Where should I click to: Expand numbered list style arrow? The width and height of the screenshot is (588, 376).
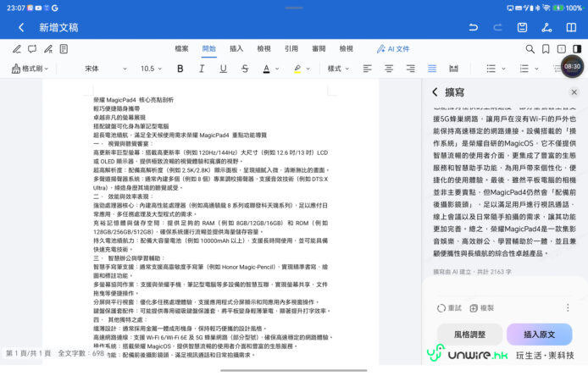pyautogui.click(x=536, y=69)
